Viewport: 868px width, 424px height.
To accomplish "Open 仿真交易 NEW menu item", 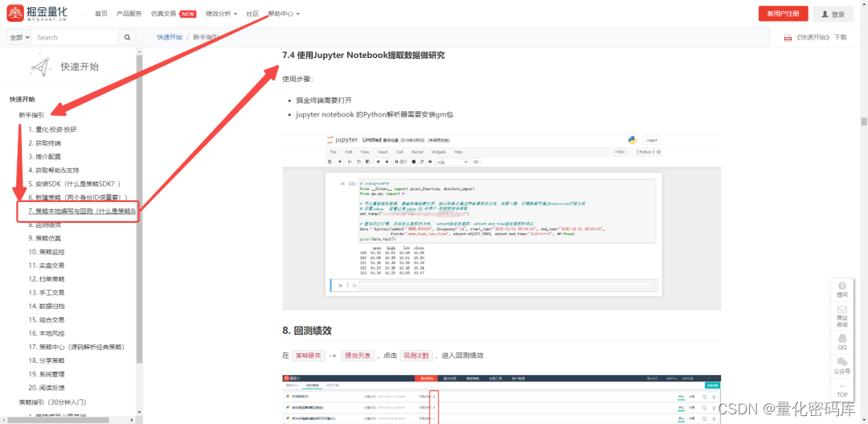I will point(174,14).
